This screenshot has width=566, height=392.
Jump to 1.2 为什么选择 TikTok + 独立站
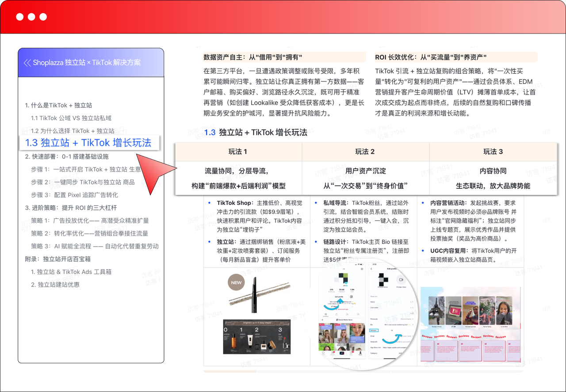[73, 131]
